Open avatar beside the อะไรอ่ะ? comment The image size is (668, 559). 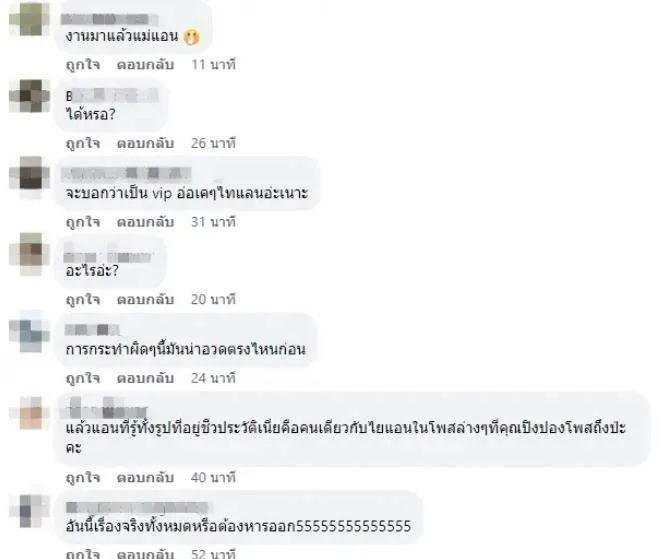[x=30, y=254]
